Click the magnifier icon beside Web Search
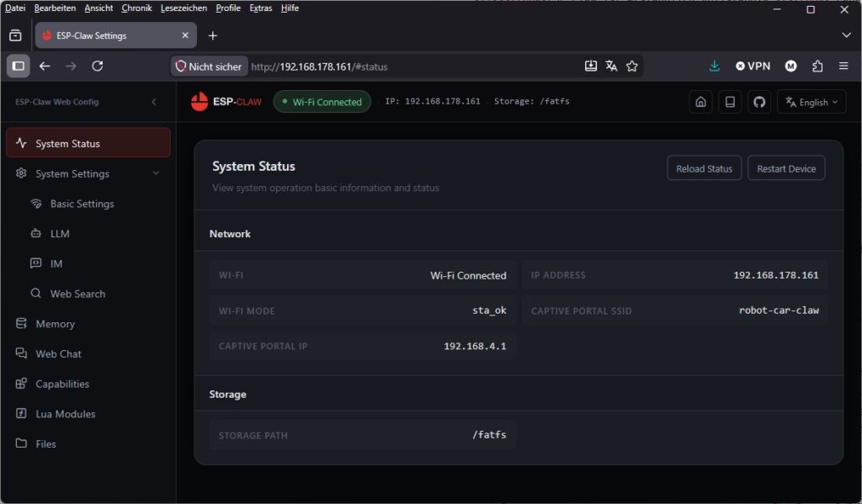 (36, 293)
